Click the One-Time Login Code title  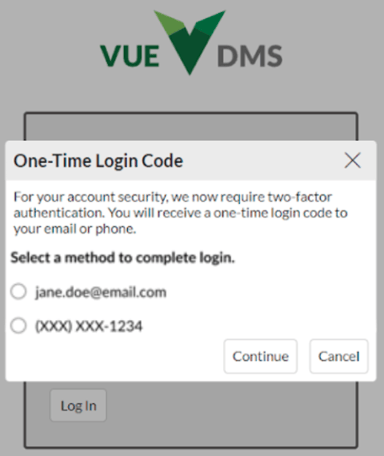(x=98, y=161)
